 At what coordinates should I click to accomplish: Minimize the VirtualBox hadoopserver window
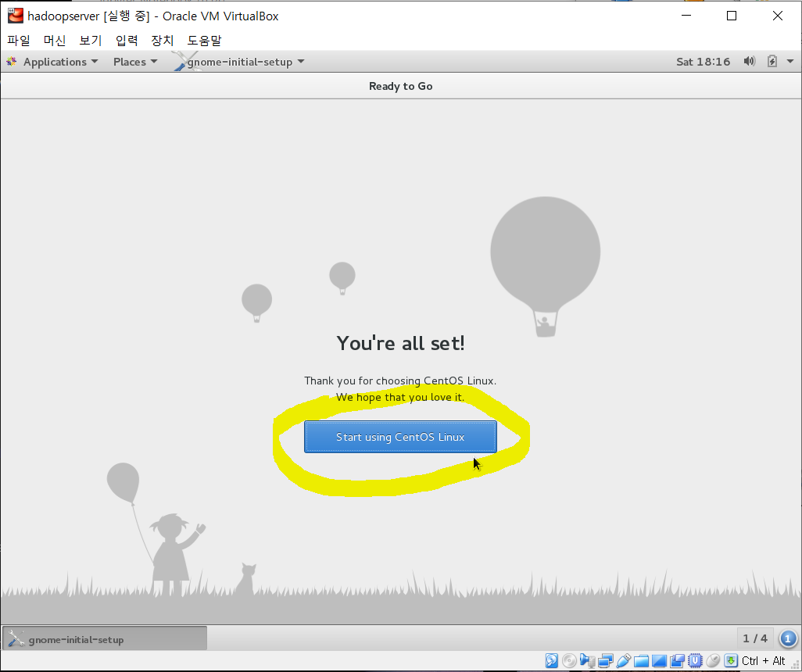[x=686, y=16]
